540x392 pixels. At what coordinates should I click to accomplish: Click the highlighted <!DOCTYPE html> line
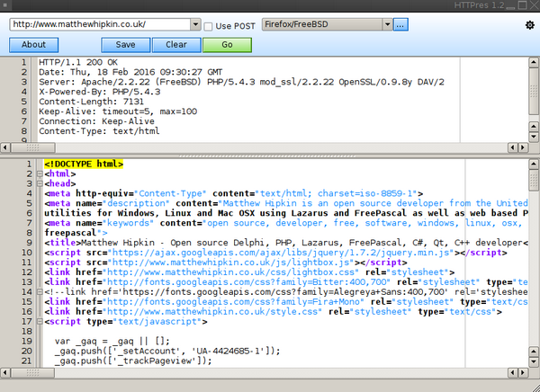tap(84, 164)
